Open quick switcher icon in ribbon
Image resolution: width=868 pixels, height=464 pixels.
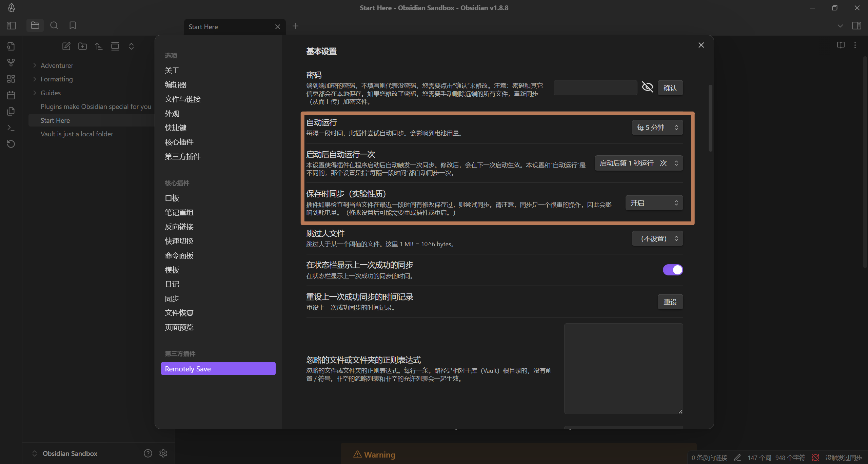click(x=11, y=46)
